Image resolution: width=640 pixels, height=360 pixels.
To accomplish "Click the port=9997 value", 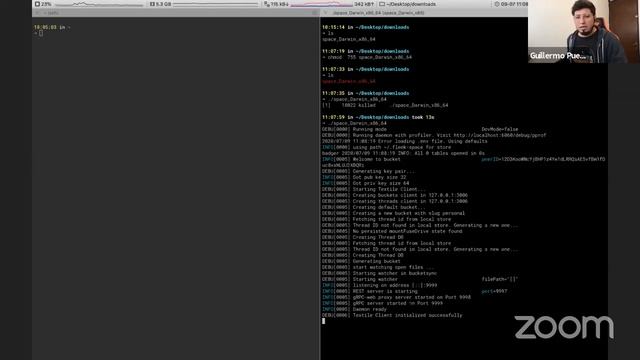I will [494, 291].
